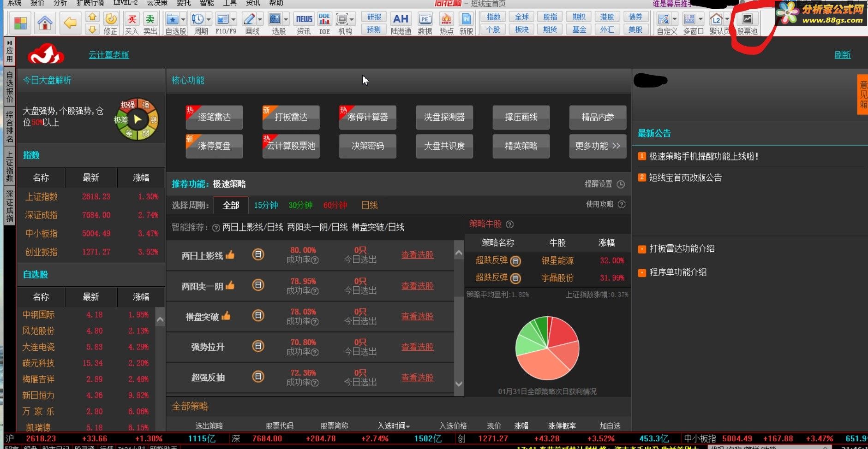Expand the F10/F9 dropdown arrow

point(233,19)
